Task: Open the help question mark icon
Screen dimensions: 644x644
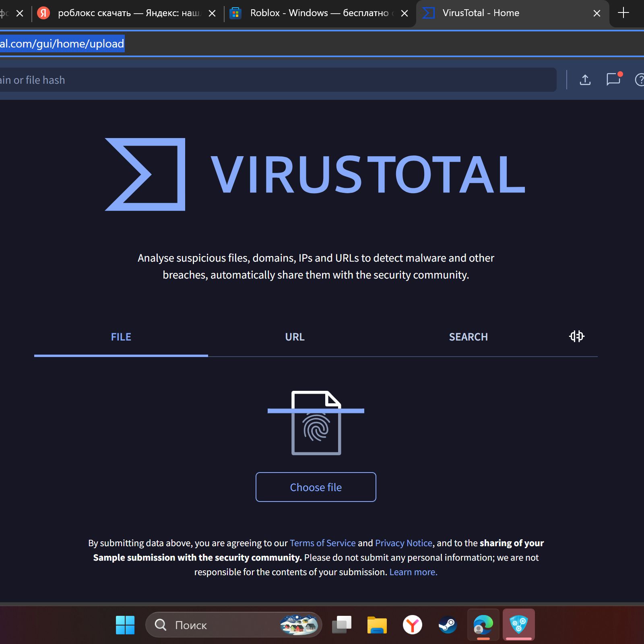Action: [640, 80]
